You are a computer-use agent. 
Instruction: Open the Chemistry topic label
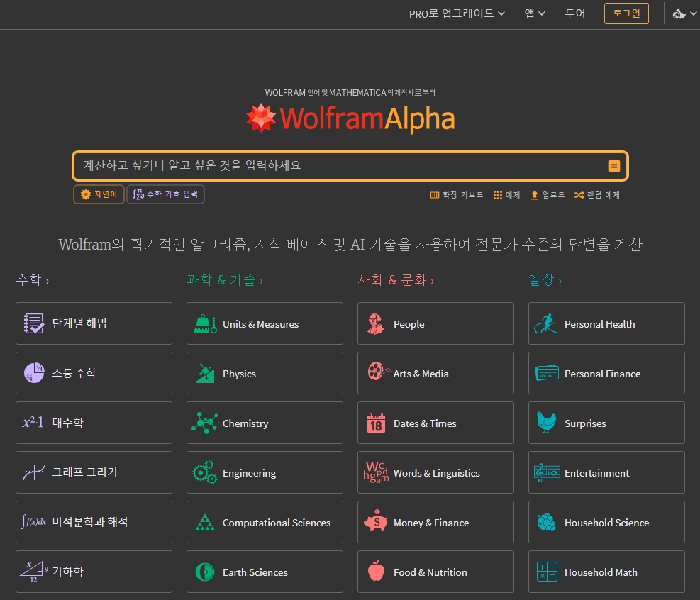pyautogui.click(x=245, y=423)
